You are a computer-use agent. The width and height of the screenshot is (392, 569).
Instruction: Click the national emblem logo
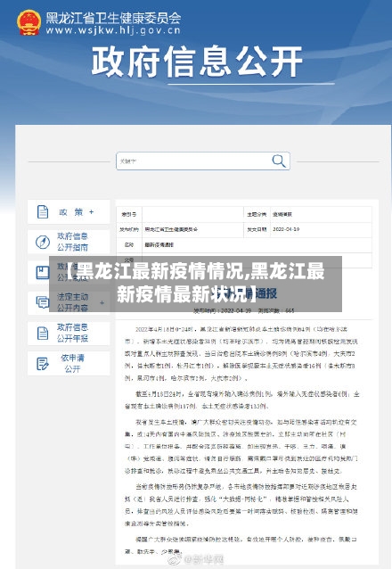(x=29, y=22)
